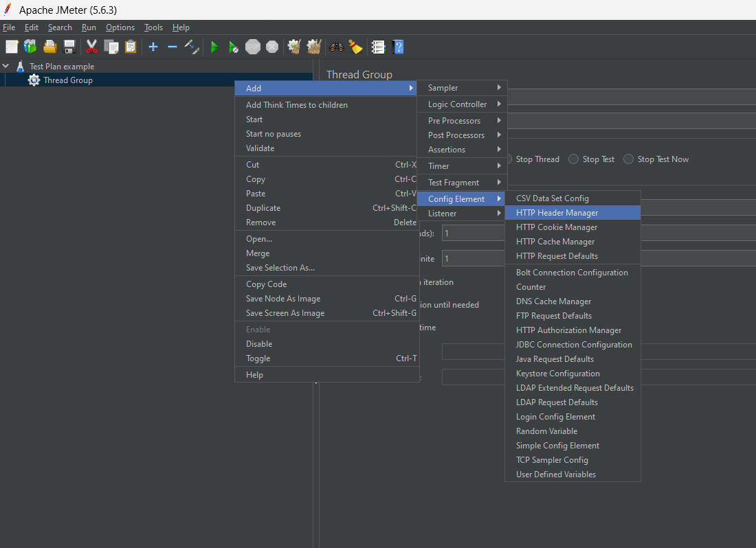The image size is (756, 548).
Task: Select the Stop Test radio button
Action: (573, 159)
